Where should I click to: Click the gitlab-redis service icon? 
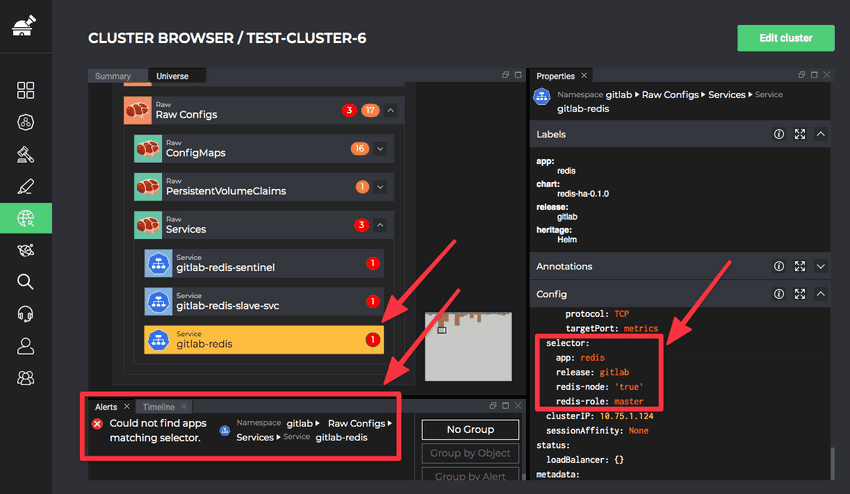[x=158, y=340]
